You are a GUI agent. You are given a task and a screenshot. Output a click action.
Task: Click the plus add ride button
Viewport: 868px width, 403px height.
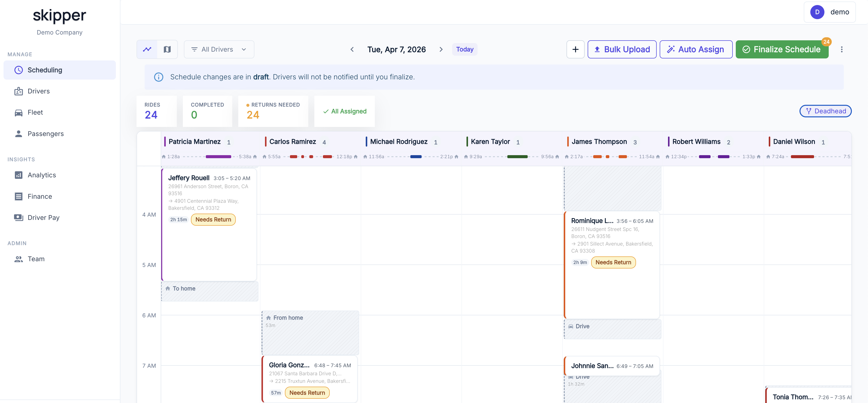pos(575,50)
